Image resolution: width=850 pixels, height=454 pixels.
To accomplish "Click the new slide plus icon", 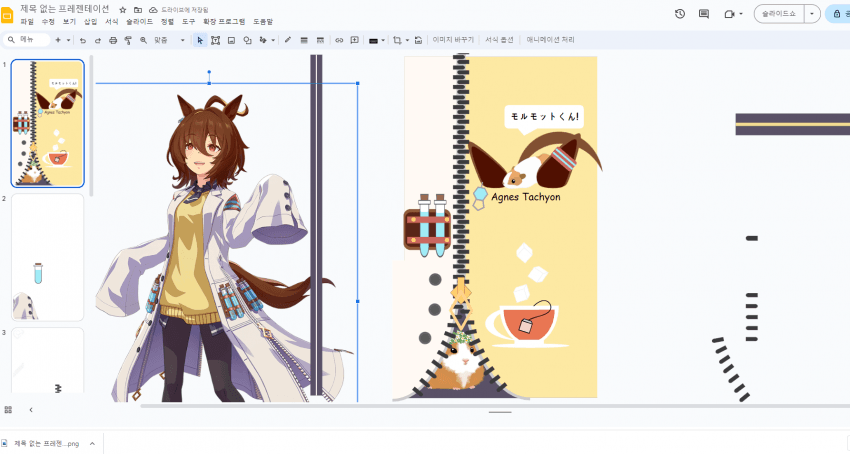I will coord(58,40).
